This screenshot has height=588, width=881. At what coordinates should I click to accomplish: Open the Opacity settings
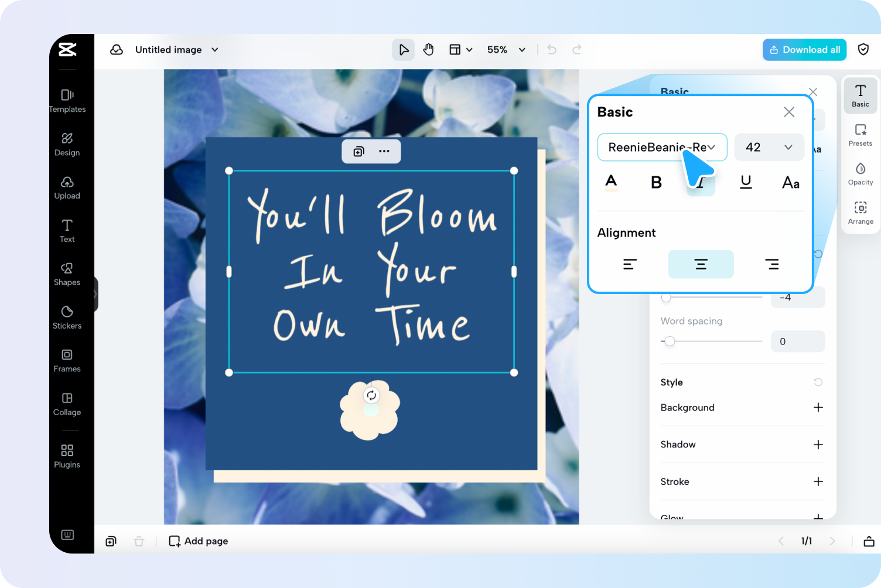point(860,173)
